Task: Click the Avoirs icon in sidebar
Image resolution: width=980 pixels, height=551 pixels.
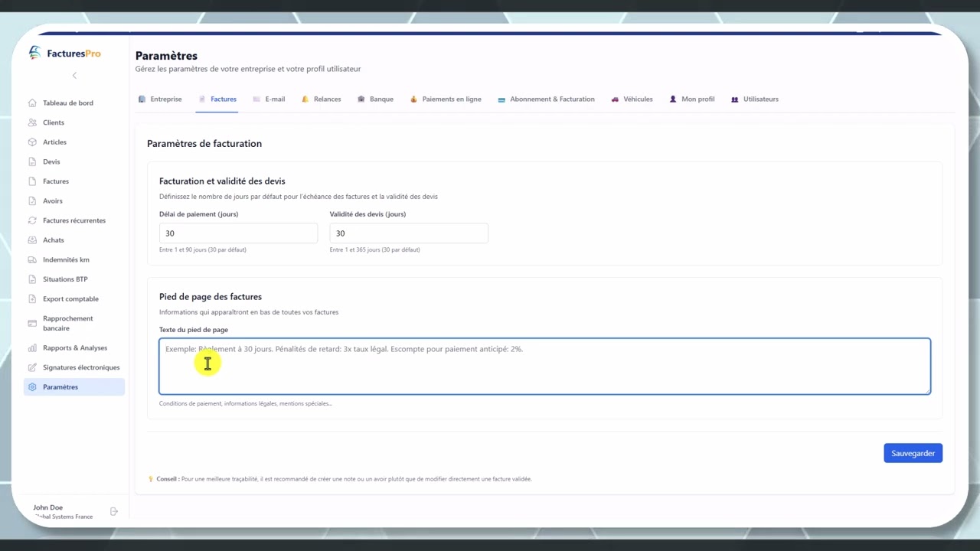Action: tap(32, 201)
